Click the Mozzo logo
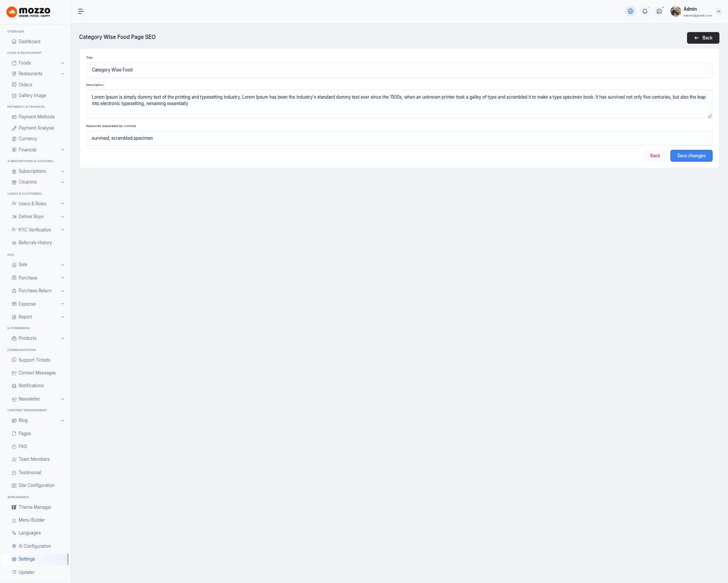The width and height of the screenshot is (728, 583). [x=28, y=12]
